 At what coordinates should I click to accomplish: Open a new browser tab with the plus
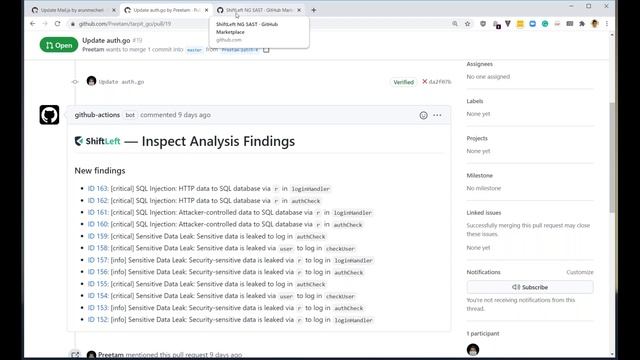pos(313,10)
